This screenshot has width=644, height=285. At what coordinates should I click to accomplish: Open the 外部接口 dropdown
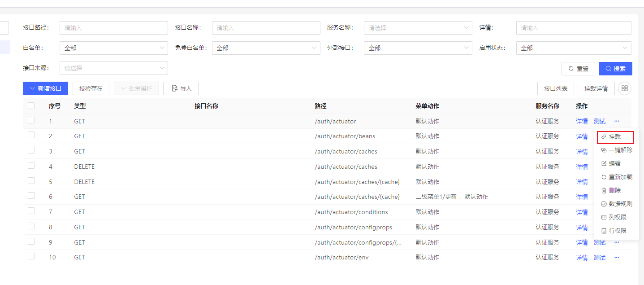[418, 48]
